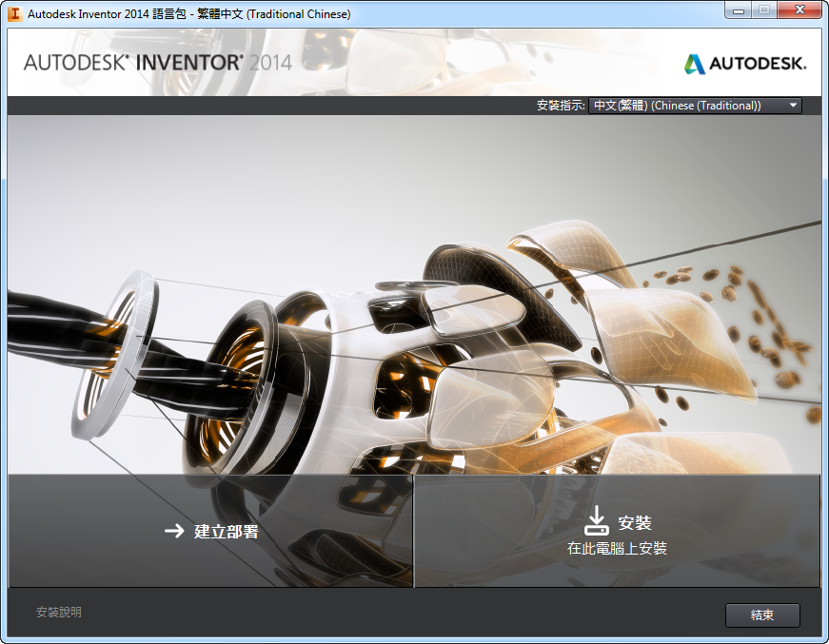The width and height of the screenshot is (829, 644).
Task: Click the 結束 exit button
Action: point(762,615)
